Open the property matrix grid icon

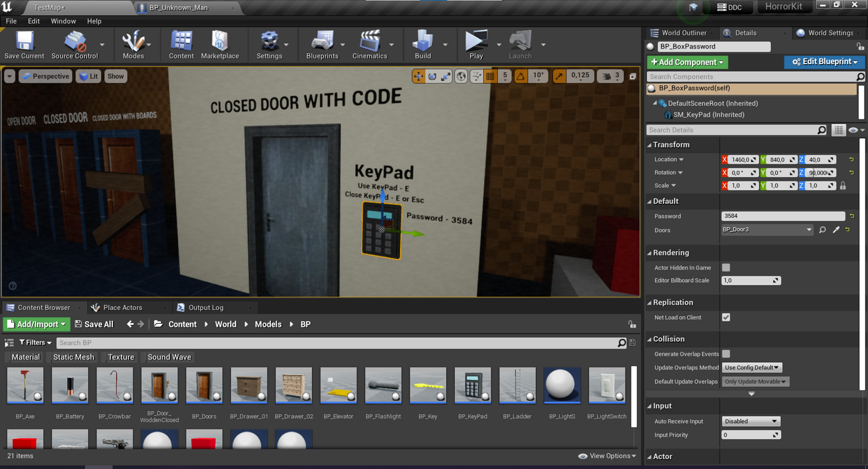point(838,130)
